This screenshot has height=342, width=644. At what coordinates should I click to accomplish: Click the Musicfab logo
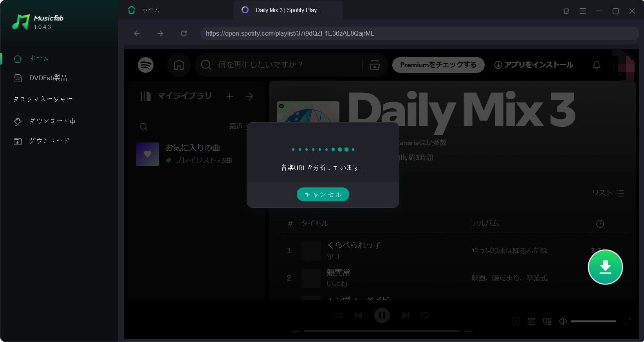[x=37, y=22]
